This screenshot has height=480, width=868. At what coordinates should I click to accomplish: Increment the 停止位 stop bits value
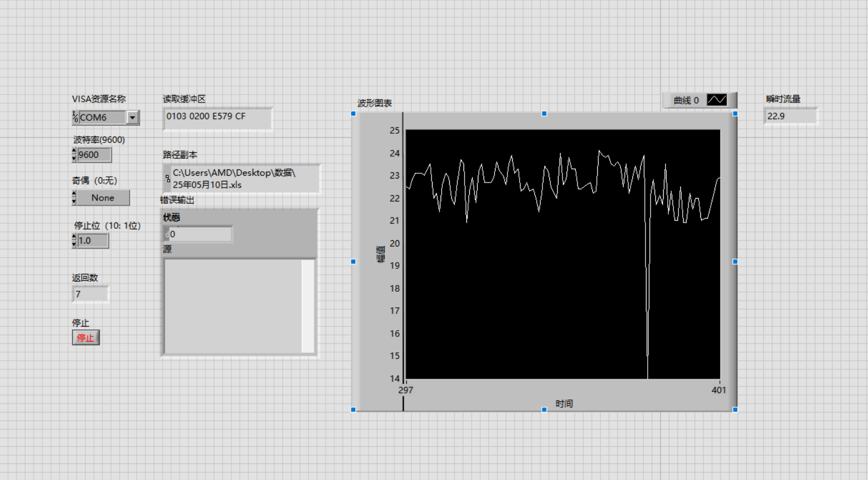tap(74, 237)
